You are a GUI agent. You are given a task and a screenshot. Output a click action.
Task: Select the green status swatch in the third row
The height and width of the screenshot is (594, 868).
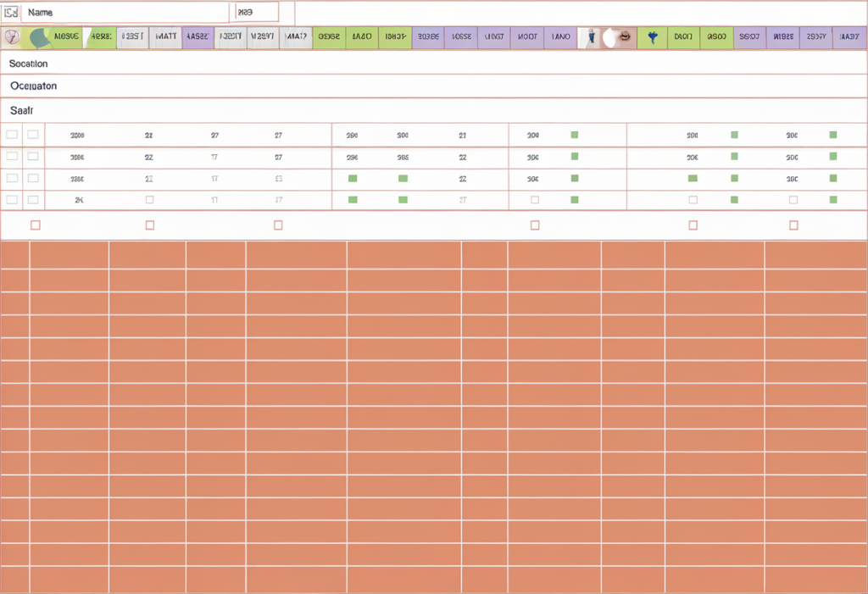352,179
